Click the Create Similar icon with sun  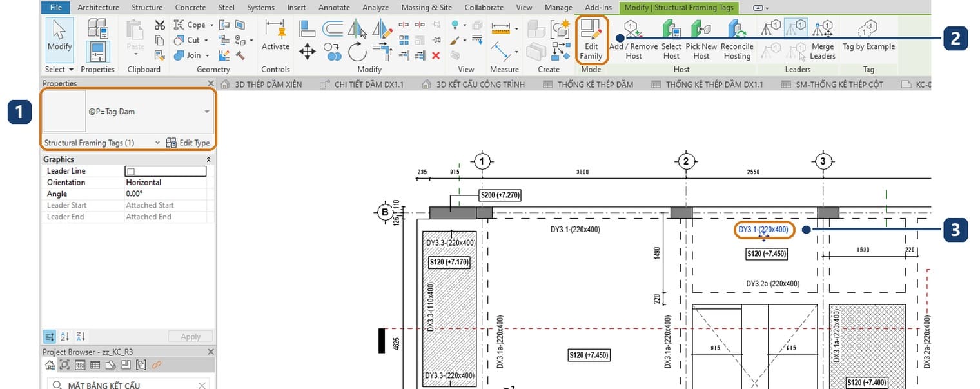click(x=560, y=29)
